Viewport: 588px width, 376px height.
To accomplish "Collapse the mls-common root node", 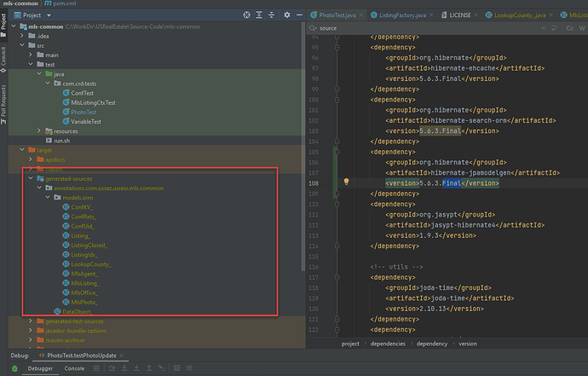I will point(14,26).
